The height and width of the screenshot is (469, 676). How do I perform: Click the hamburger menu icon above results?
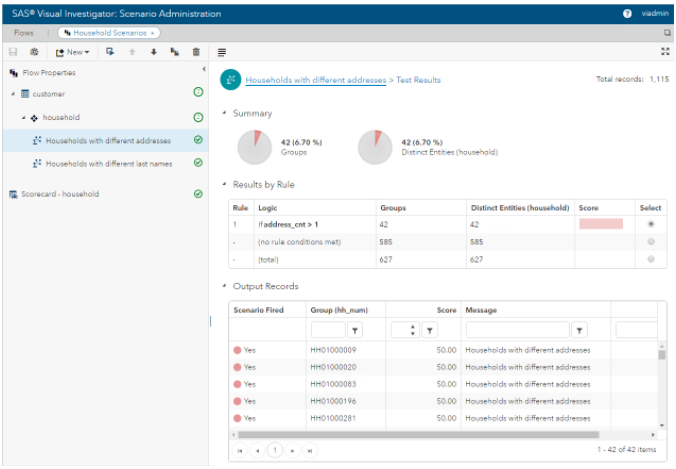click(x=222, y=52)
